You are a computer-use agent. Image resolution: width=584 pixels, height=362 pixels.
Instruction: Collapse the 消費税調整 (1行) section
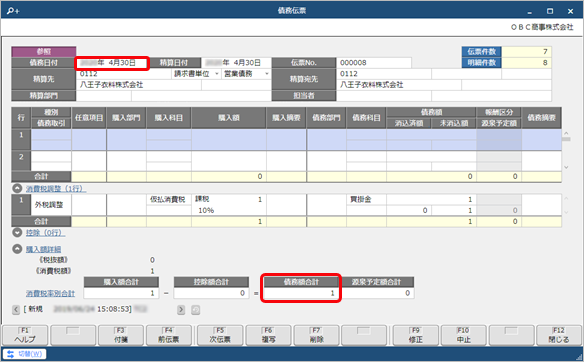(x=17, y=188)
